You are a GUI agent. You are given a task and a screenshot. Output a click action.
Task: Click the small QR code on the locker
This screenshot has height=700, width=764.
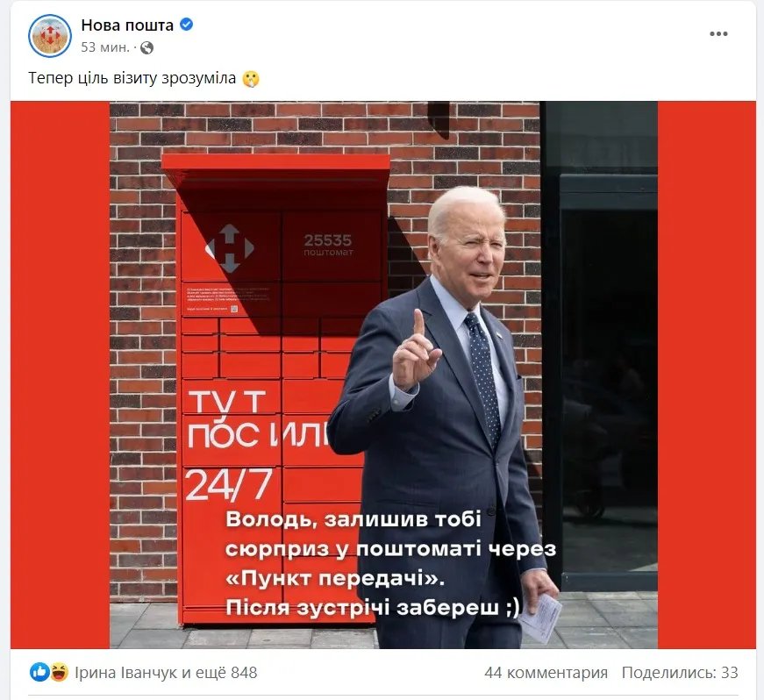click(233, 309)
